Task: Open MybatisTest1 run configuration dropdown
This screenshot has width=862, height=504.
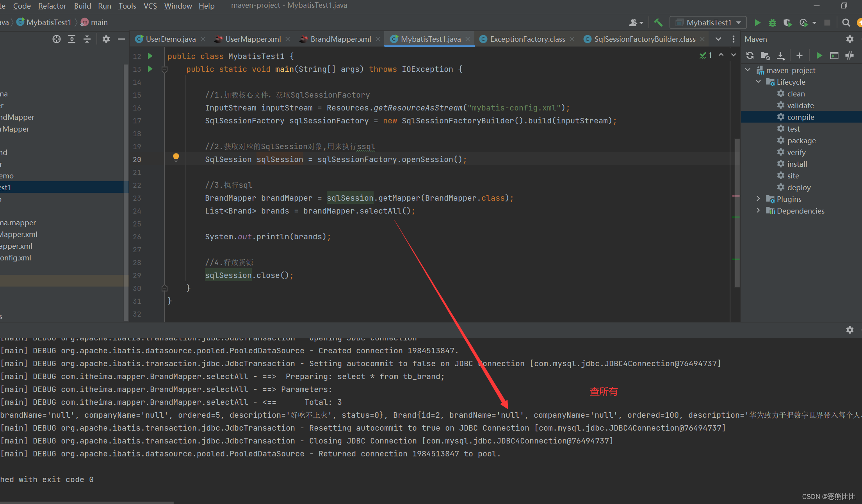Action: click(708, 23)
